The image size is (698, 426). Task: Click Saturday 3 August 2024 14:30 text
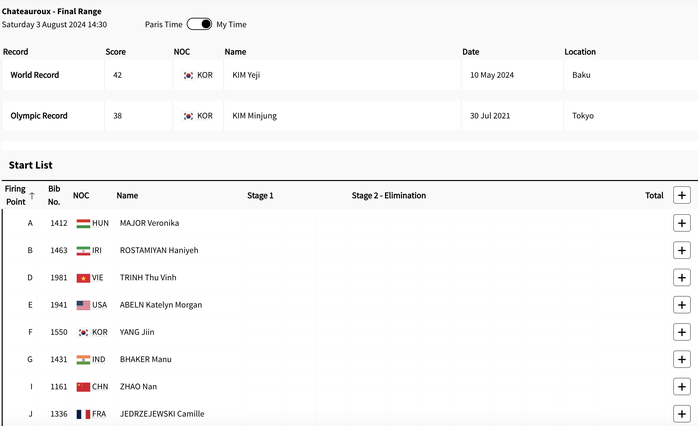pyautogui.click(x=54, y=24)
